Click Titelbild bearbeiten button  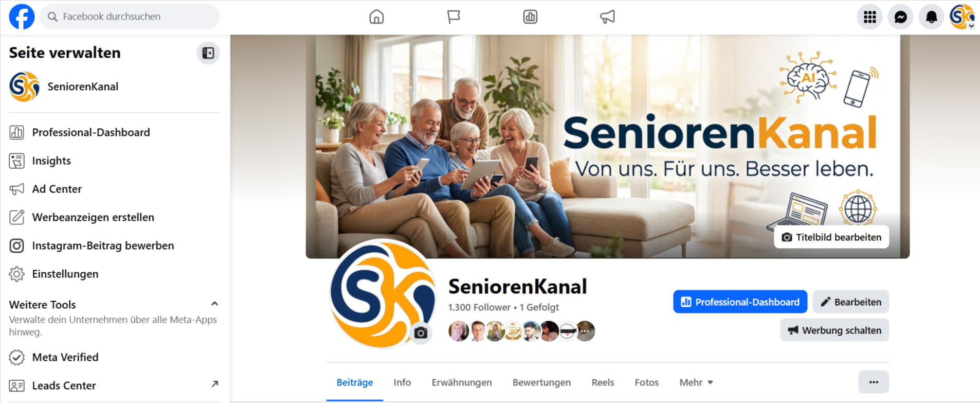(x=831, y=237)
